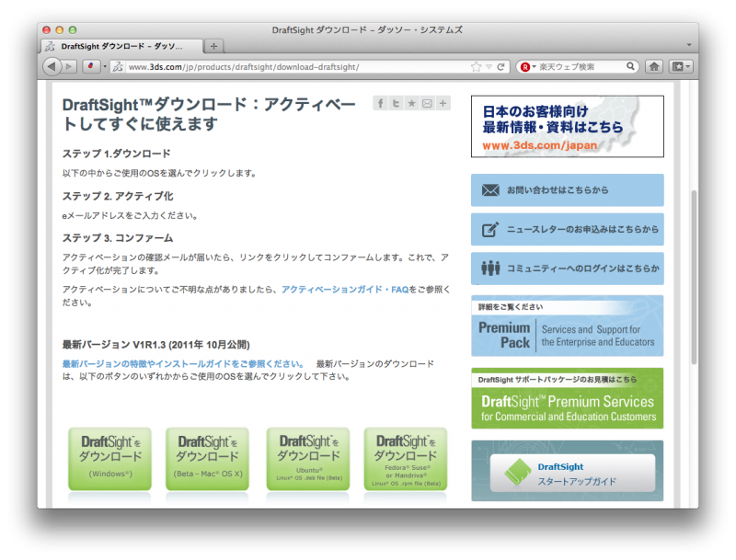Download DraftSight for Windows
This screenshot has height=560, width=736.
(109, 459)
